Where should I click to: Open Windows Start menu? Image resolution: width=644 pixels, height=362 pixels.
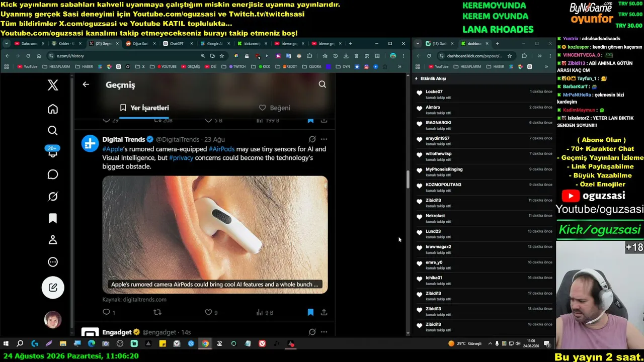coord(6,344)
